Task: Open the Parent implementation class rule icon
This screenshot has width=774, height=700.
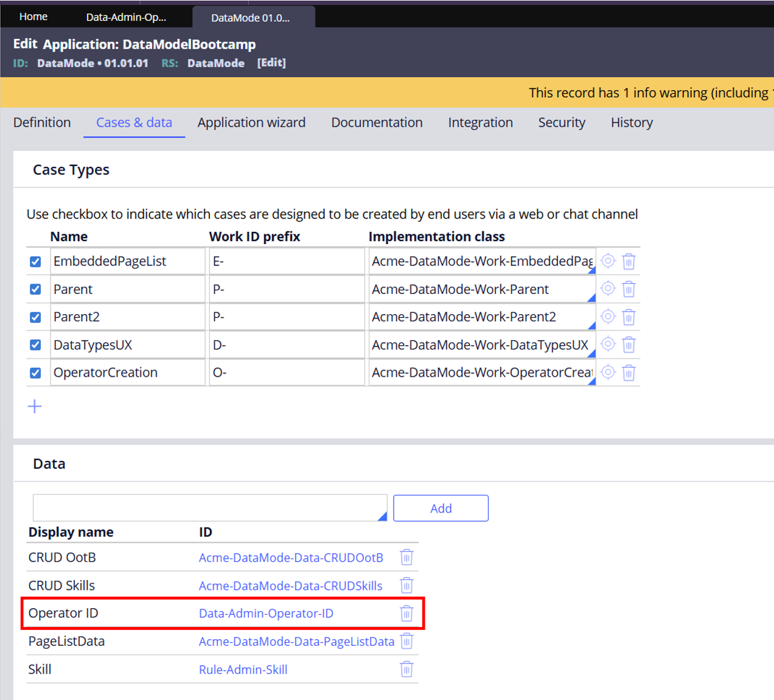Action: (x=608, y=289)
